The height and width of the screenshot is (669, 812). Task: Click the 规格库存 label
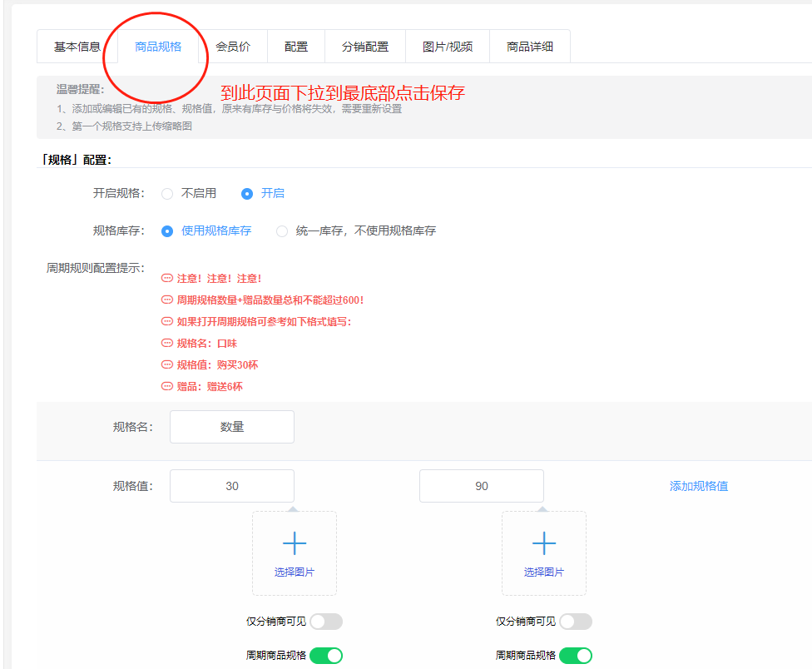click(x=119, y=231)
